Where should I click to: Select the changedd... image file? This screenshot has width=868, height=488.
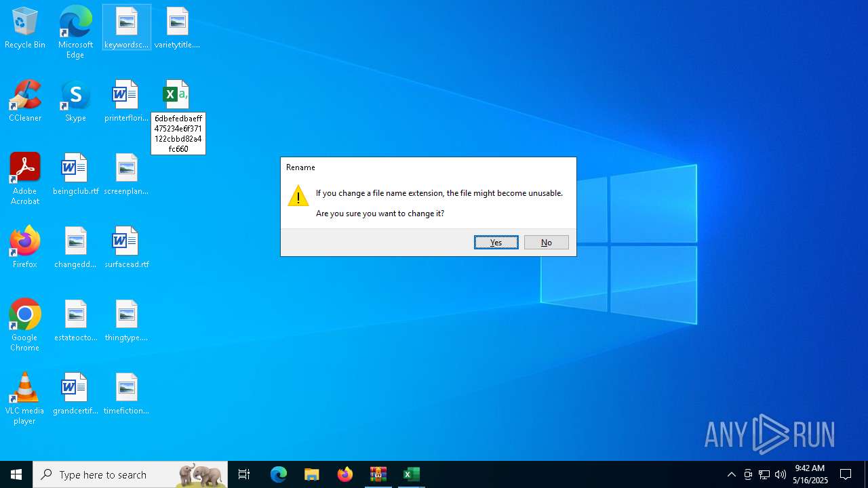(75, 247)
